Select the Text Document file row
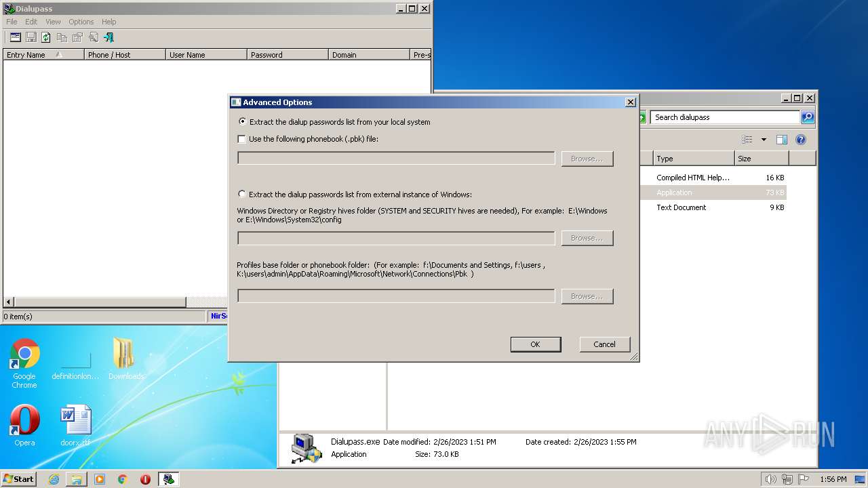The width and height of the screenshot is (868, 488). coord(713,207)
